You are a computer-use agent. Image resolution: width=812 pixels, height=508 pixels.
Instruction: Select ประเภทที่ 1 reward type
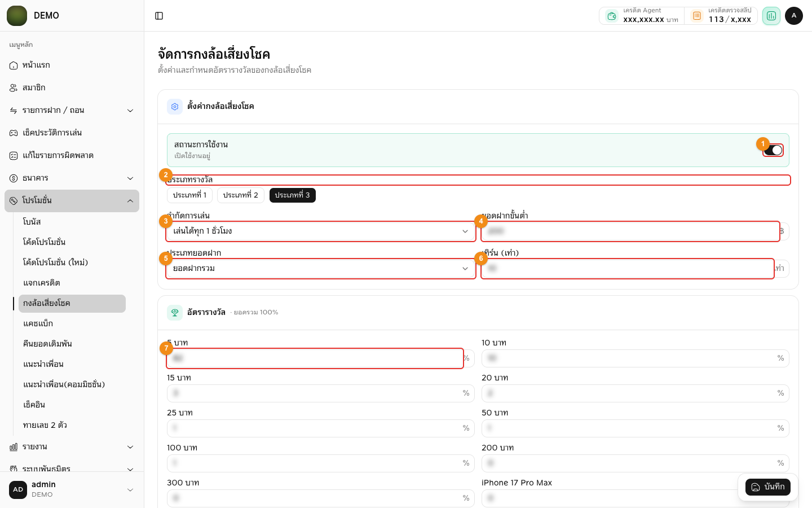coord(189,195)
